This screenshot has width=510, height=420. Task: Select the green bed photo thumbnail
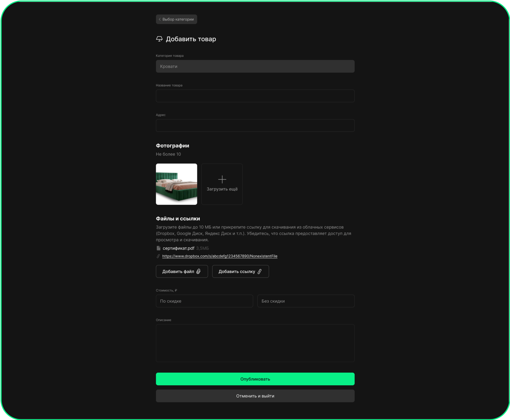(176, 184)
